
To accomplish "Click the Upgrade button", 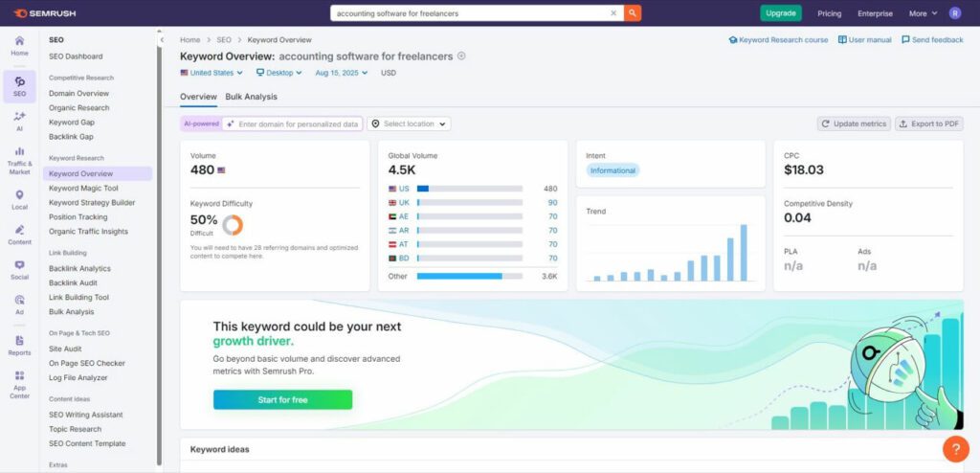I will coord(781,13).
